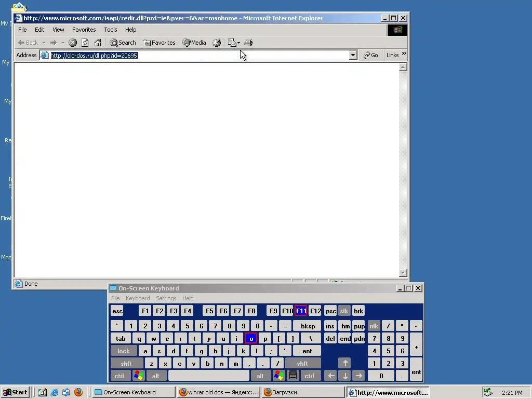Open the Back button history dropdown arrow

(44, 43)
